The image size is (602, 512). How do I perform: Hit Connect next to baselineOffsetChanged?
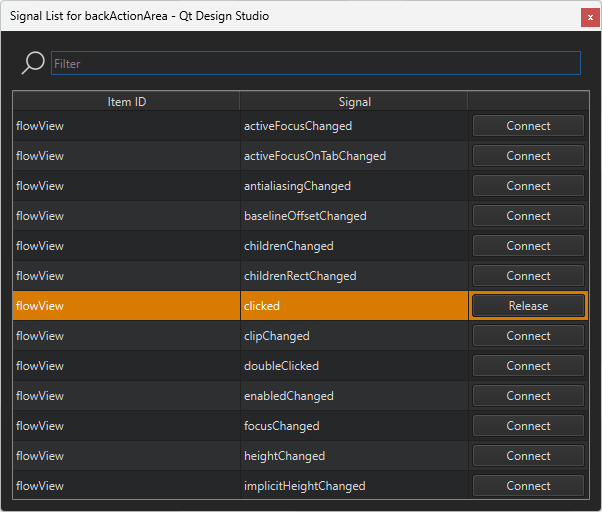click(x=528, y=216)
